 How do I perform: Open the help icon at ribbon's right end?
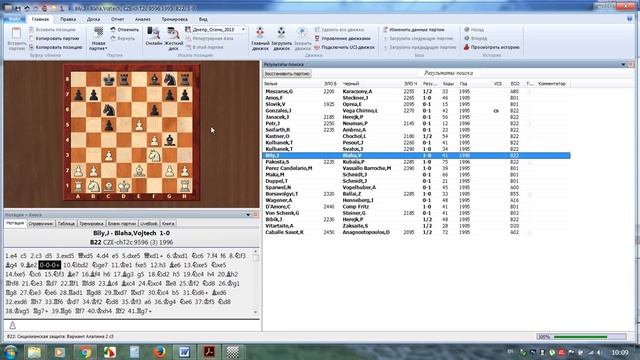coord(629,19)
